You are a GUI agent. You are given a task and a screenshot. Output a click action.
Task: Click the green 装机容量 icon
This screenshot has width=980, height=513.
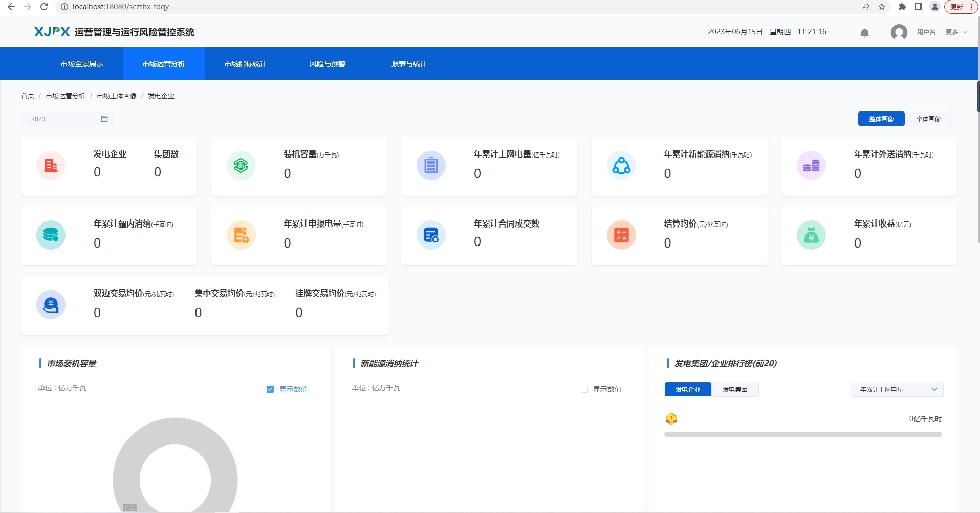click(241, 165)
